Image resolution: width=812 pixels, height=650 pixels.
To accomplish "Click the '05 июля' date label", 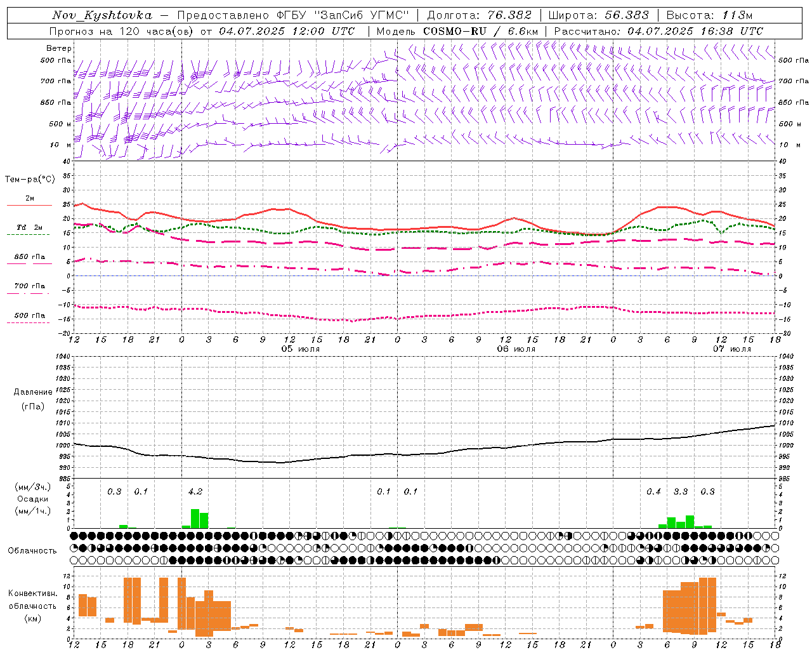I will coord(301,349).
